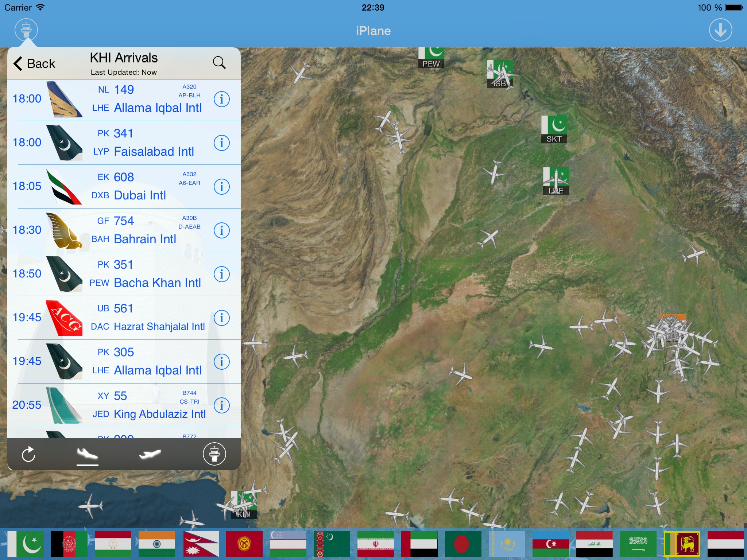747x560 pixels.
Task: Show details of UB 561 flight info
Action: [221, 318]
